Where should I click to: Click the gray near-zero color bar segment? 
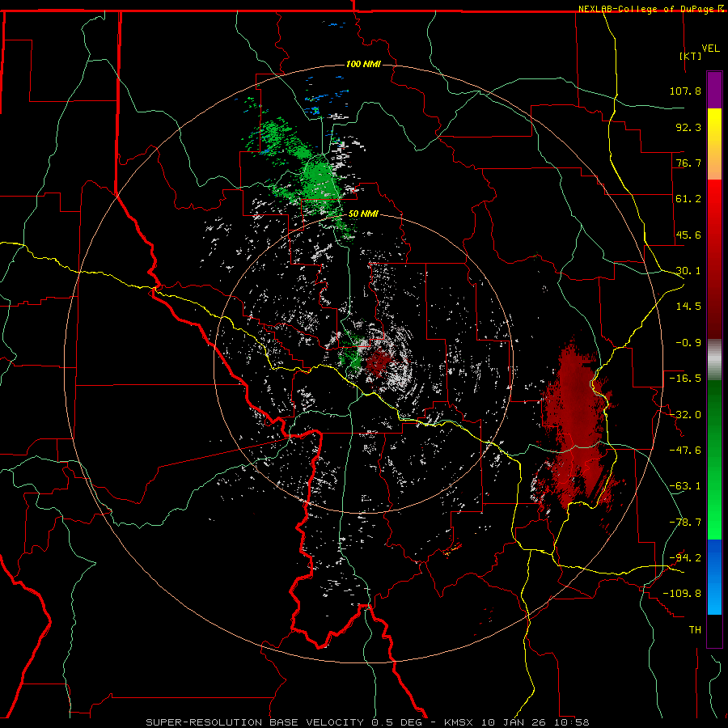coord(714,360)
